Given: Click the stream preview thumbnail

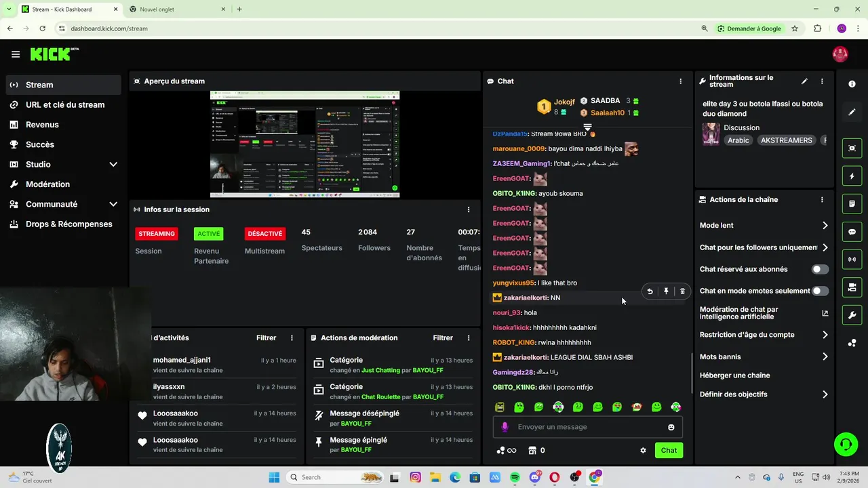Looking at the screenshot, I should coord(304,144).
